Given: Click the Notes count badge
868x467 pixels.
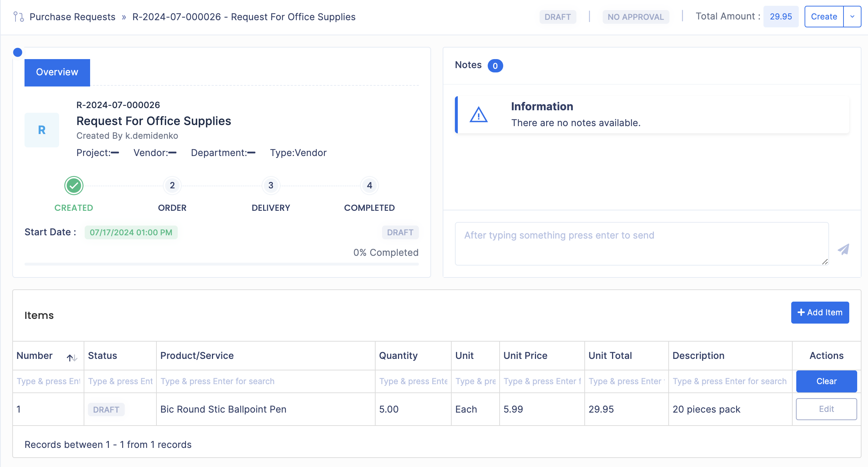Looking at the screenshot, I should pos(495,66).
